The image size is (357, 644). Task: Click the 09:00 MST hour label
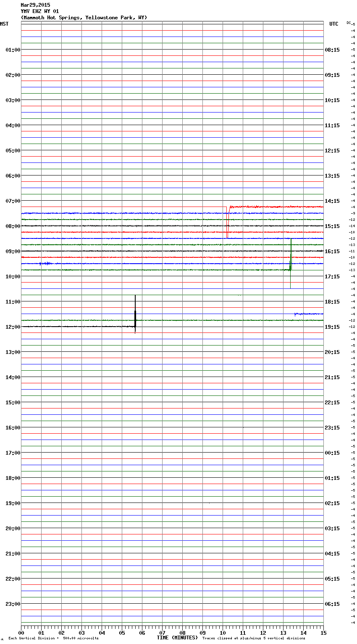point(13,251)
